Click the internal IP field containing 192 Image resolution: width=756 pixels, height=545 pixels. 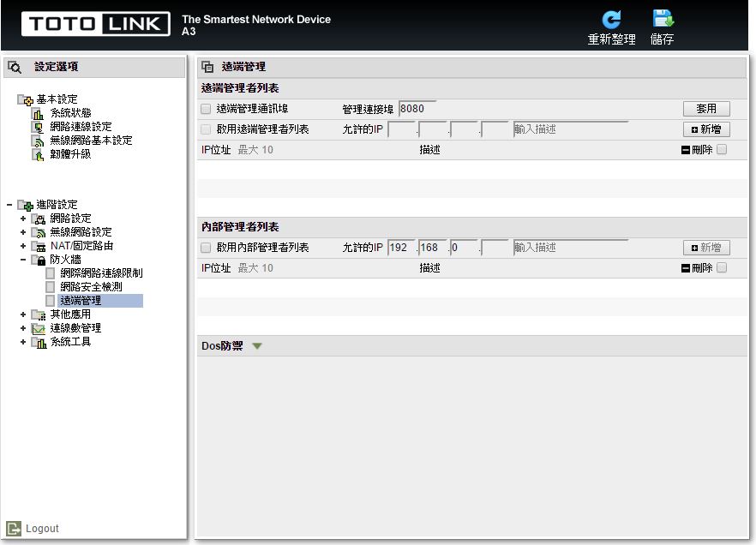(402, 248)
